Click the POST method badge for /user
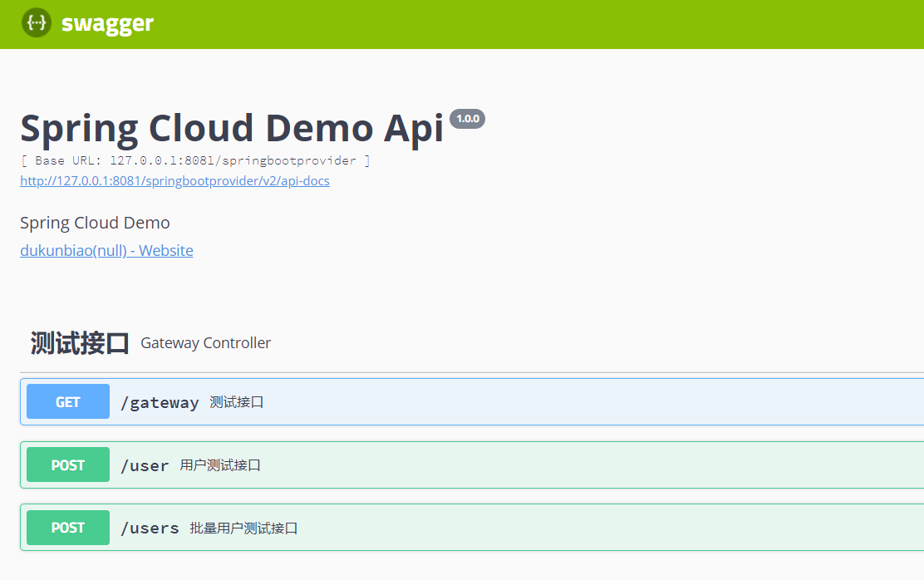 68,464
